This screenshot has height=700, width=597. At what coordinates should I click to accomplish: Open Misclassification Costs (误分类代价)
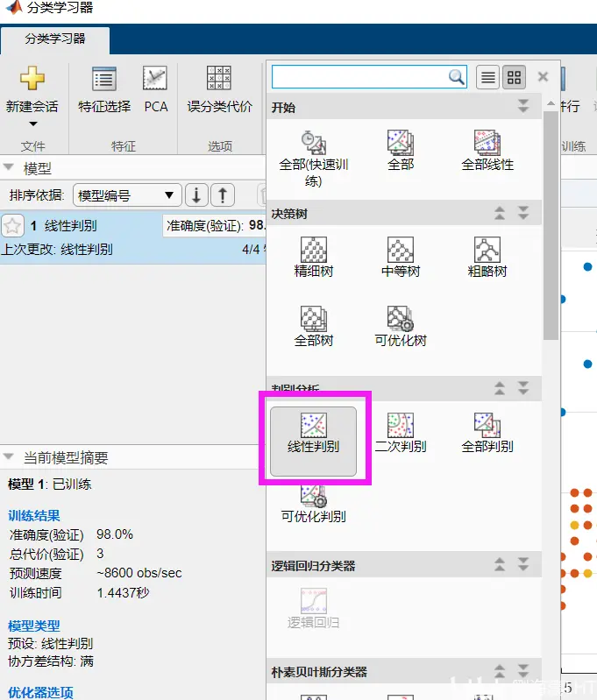[x=219, y=89]
